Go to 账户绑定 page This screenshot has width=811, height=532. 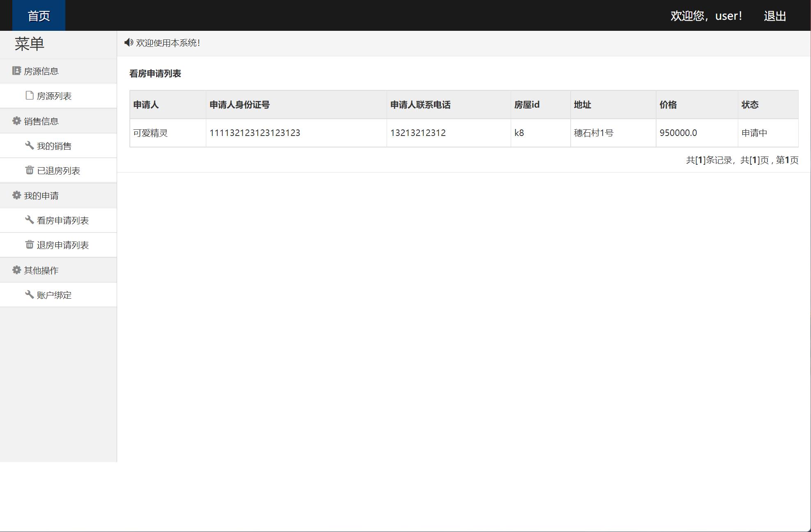(54, 295)
